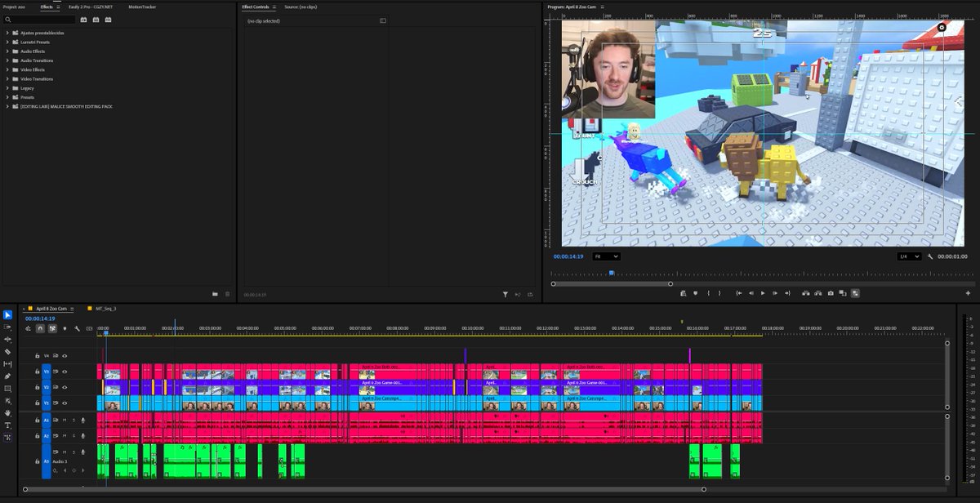The height and width of the screenshot is (503, 980).
Task: Solo audio track A2
Action: (x=73, y=435)
